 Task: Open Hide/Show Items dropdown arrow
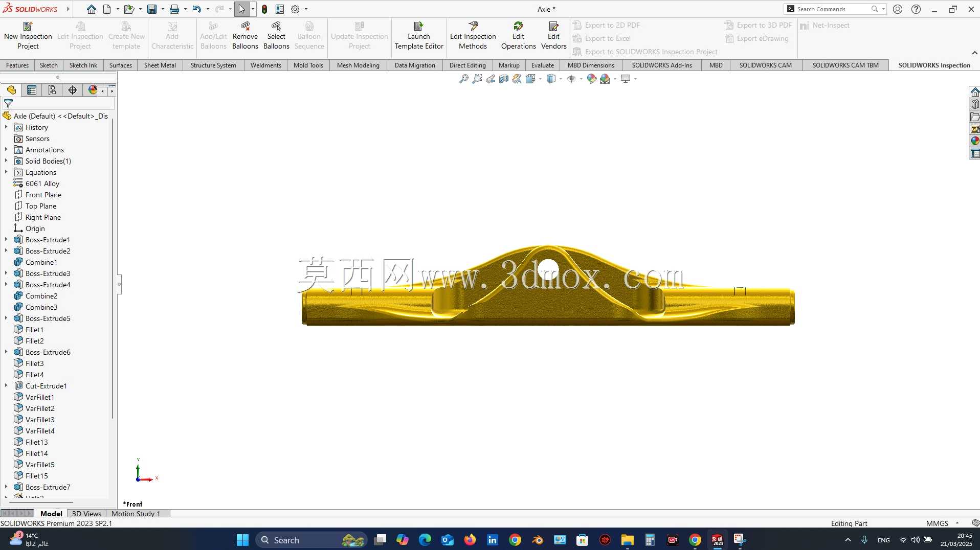581,79
